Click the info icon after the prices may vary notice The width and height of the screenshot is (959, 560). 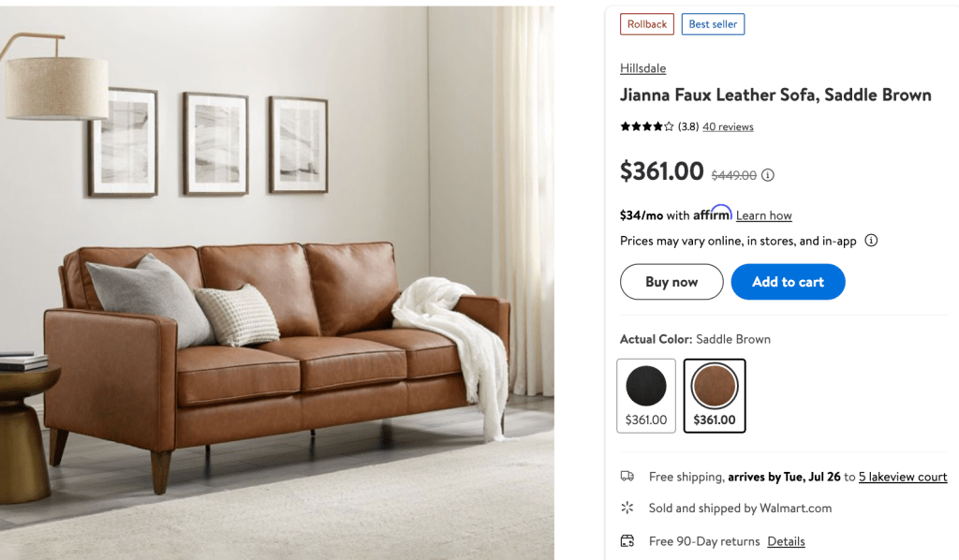(x=871, y=241)
